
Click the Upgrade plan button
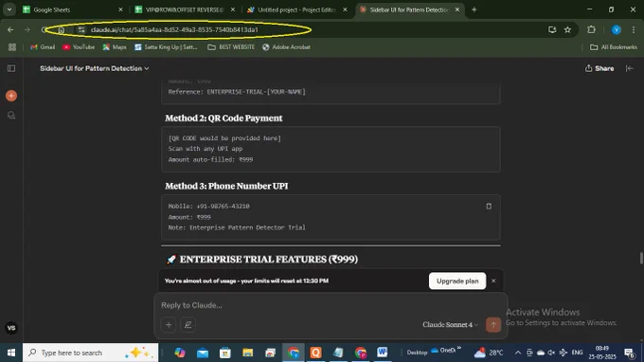click(457, 281)
